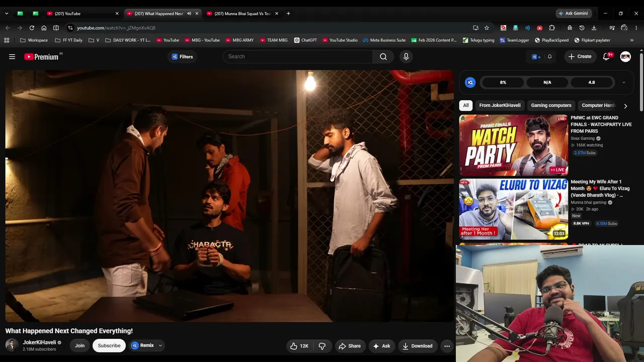Open the Workspace bookmarks folder
The height and width of the screenshot is (362, 644).
click(x=34, y=40)
